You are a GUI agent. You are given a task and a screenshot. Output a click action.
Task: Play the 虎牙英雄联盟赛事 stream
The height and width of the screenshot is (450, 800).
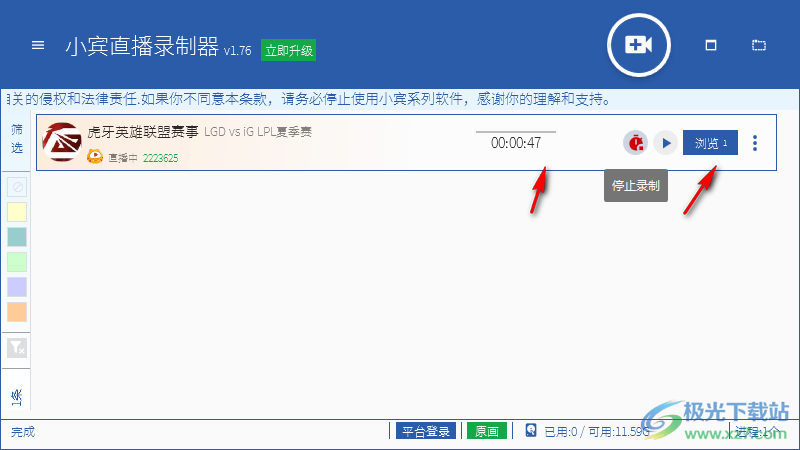[x=665, y=143]
